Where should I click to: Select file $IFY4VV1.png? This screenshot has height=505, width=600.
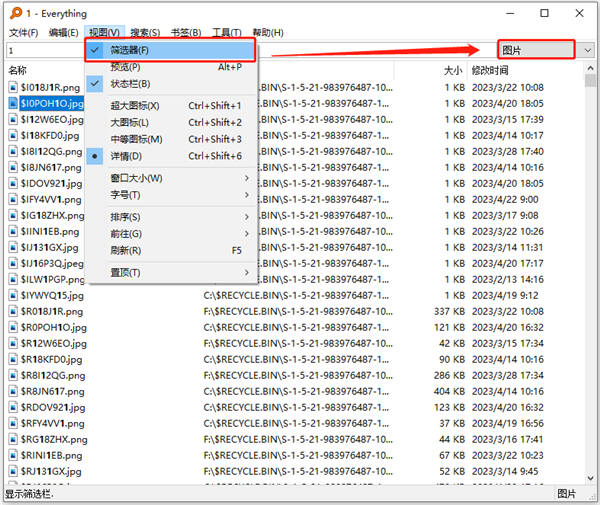pyautogui.click(x=51, y=200)
